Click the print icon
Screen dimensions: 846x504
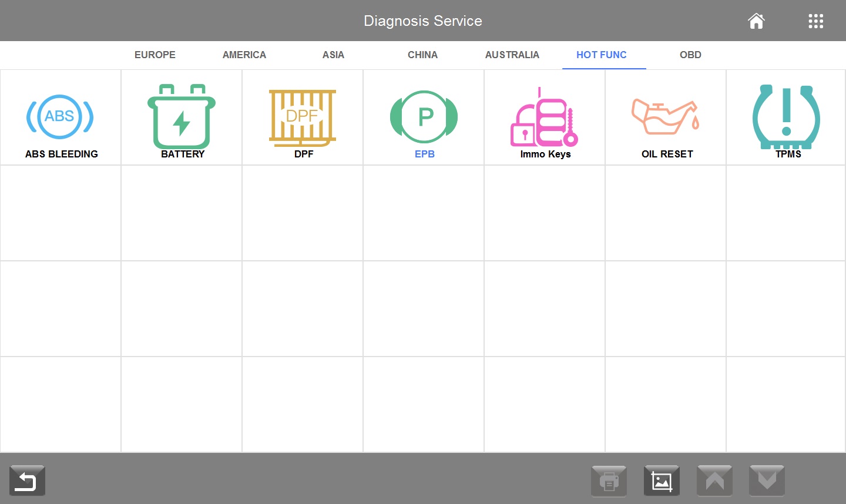pyautogui.click(x=609, y=481)
